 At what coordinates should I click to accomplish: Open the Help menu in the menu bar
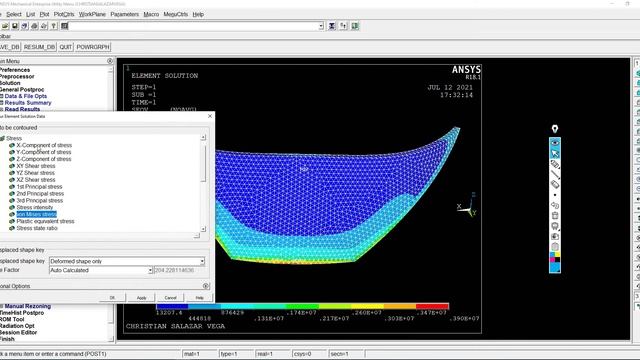pyautogui.click(x=198, y=14)
